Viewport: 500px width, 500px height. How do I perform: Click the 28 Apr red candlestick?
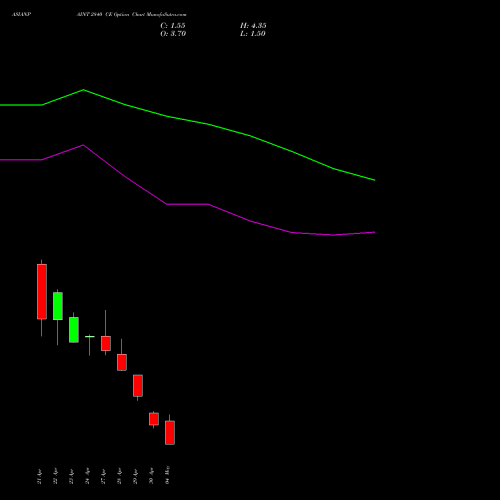pyautogui.click(x=122, y=362)
